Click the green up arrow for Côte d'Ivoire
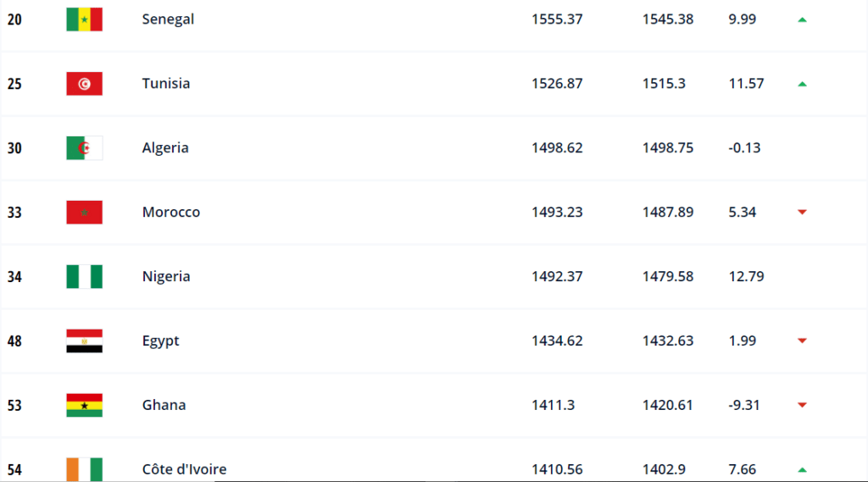 click(802, 470)
